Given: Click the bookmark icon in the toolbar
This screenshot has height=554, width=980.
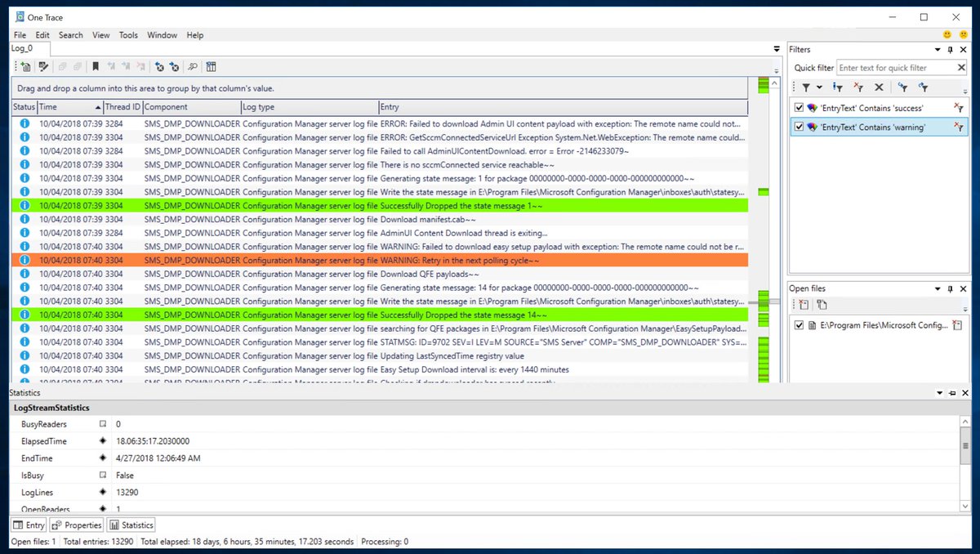Looking at the screenshot, I should point(96,66).
